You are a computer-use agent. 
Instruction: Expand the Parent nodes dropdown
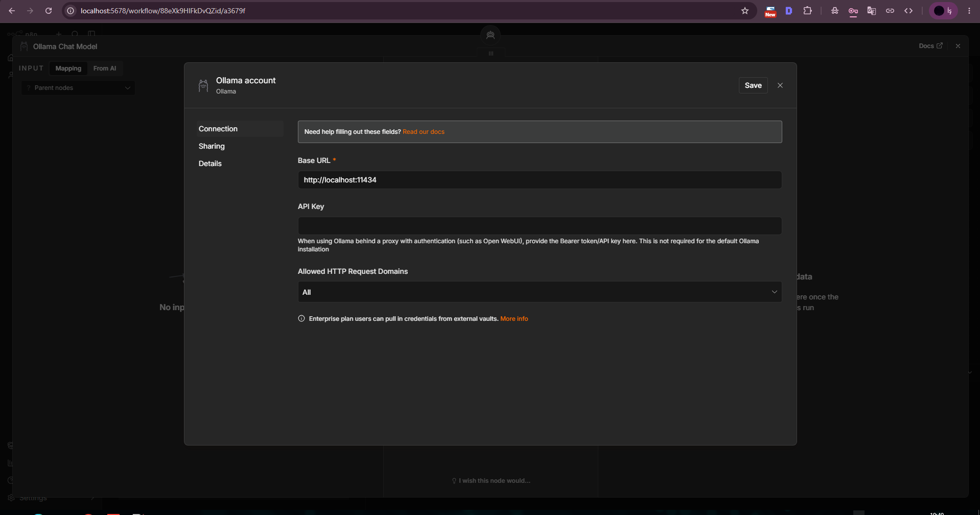[78, 88]
